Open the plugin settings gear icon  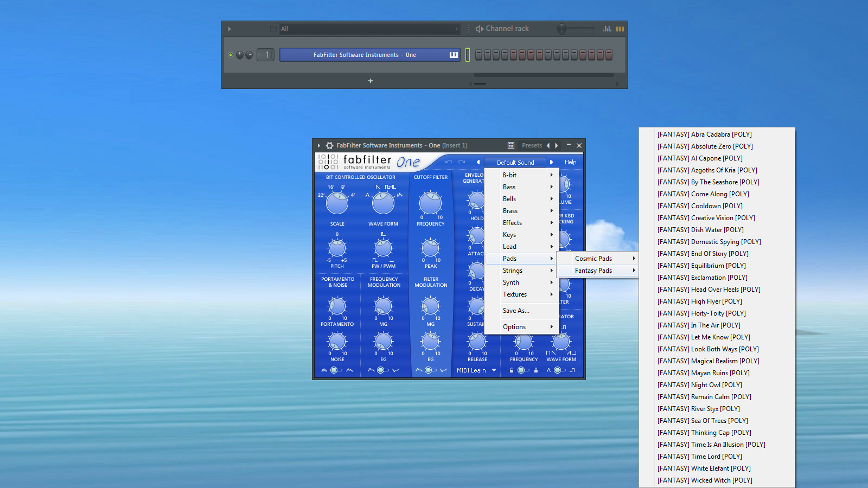coord(329,145)
